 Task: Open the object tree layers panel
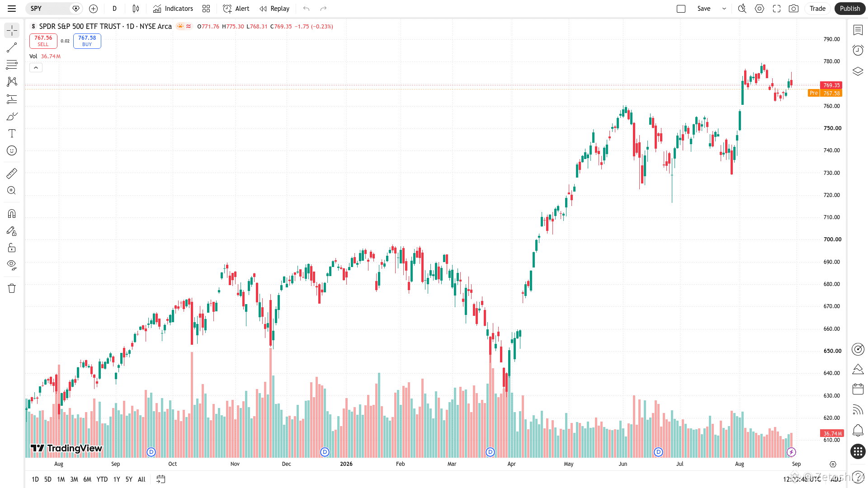[858, 71]
